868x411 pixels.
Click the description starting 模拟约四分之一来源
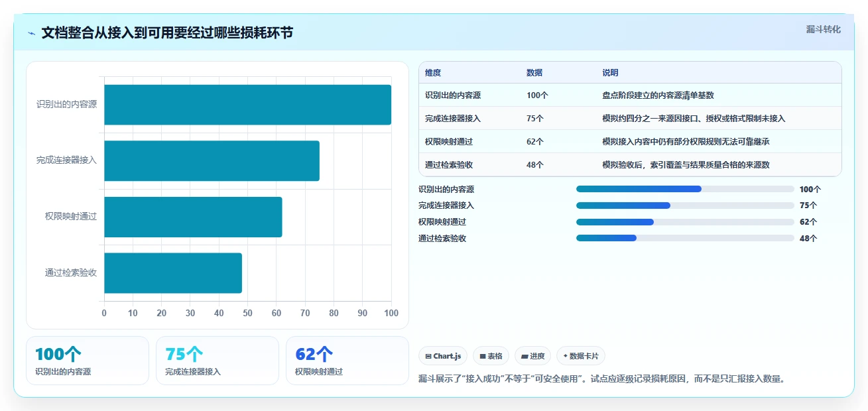[694, 119]
